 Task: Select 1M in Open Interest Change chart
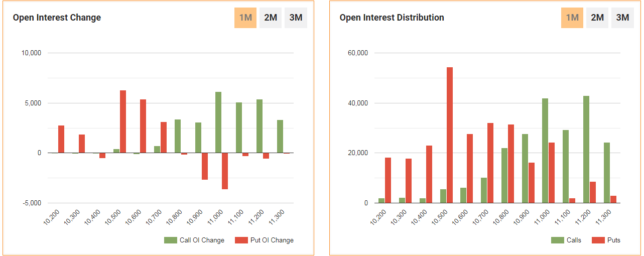[x=245, y=18]
